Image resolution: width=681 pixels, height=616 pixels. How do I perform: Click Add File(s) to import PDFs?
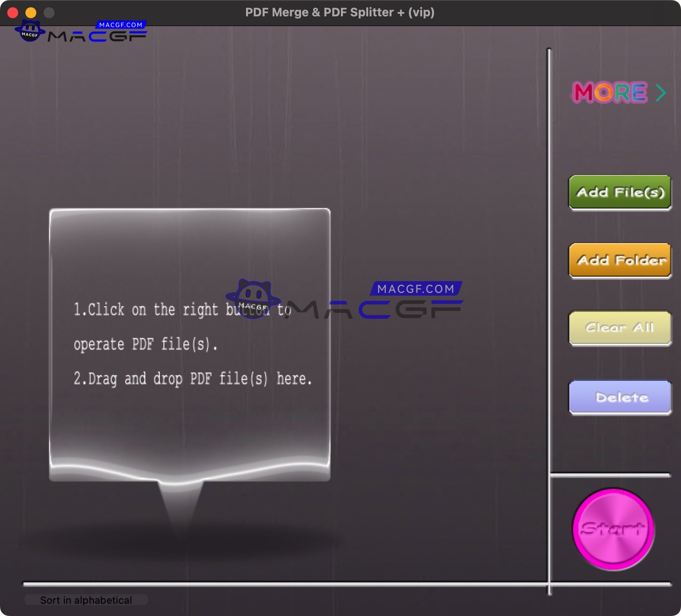620,192
